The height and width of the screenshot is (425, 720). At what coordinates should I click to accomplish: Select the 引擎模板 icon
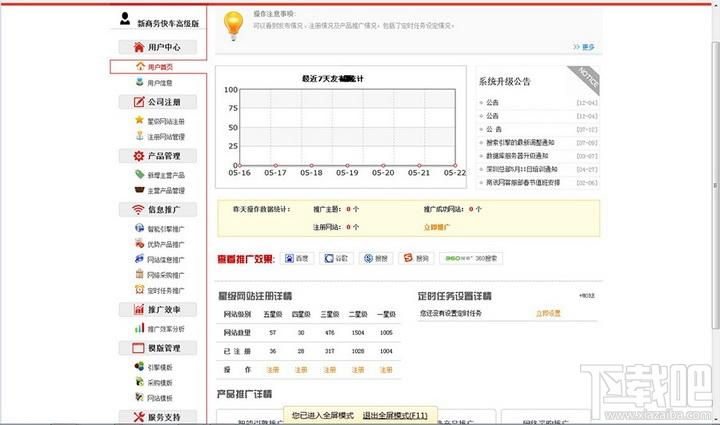[x=140, y=366]
